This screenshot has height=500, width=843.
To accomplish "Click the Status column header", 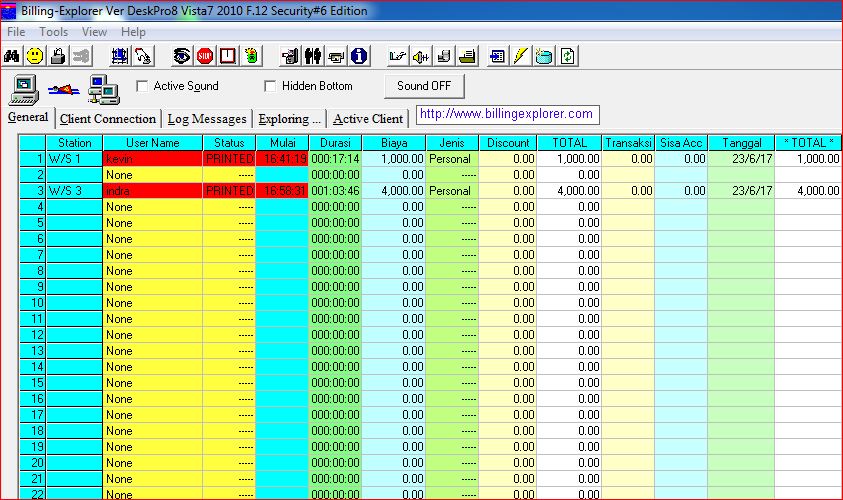I will 229,142.
